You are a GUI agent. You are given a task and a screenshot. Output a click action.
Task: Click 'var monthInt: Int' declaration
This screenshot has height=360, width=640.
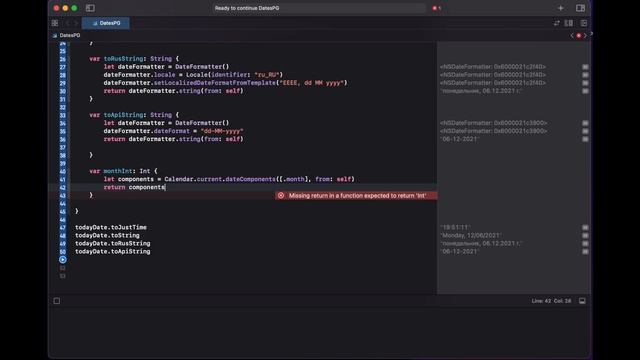pos(123,171)
